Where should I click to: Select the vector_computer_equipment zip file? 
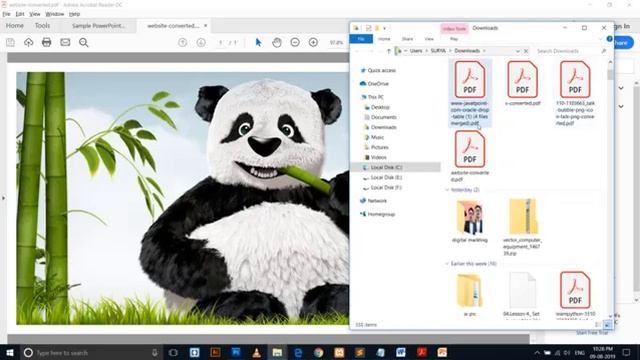(x=522, y=227)
